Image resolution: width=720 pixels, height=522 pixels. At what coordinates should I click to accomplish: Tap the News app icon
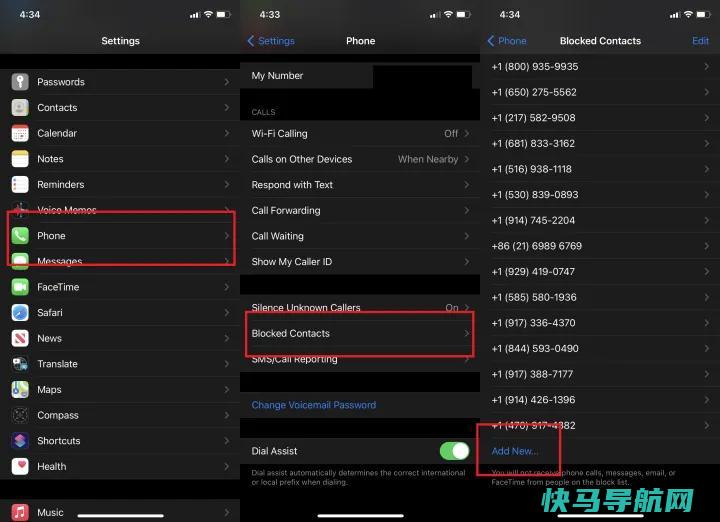click(20, 338)
